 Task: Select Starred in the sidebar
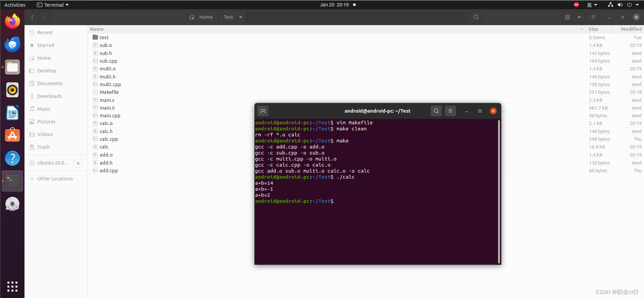point(56,45)
